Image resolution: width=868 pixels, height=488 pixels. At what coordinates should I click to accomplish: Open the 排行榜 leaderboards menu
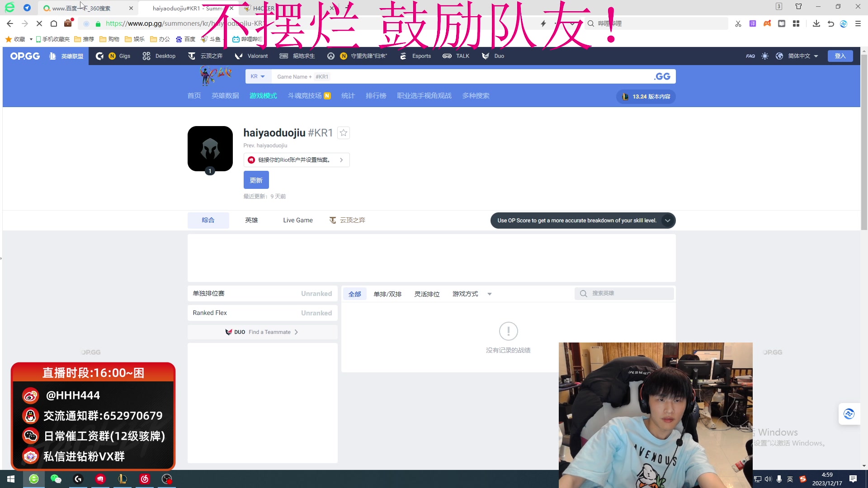pyautogui.click(x=376, y=96)
